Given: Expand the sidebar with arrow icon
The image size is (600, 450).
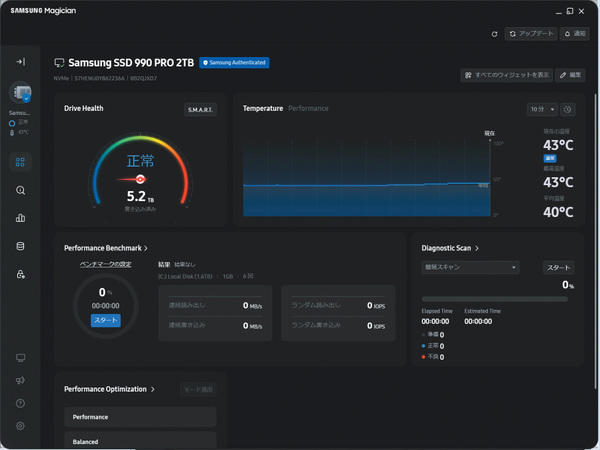Looking at the screenshot, I should (21, 62).
